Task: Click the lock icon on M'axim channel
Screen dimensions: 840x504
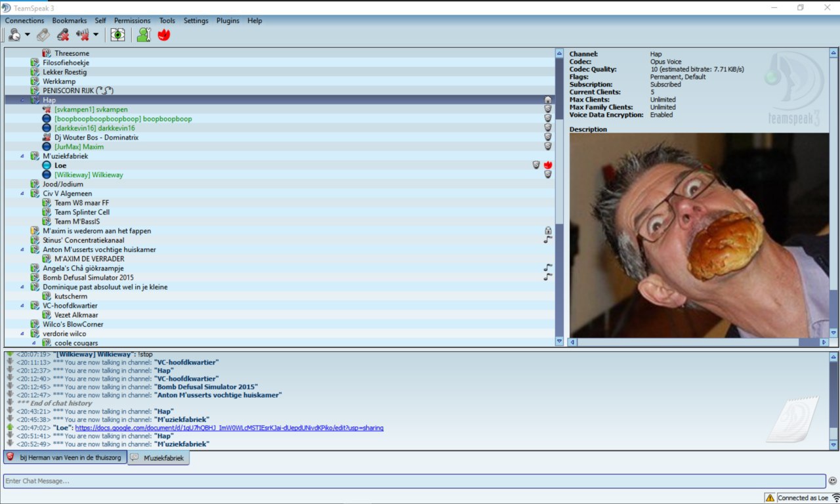Action: coord(547,230)
